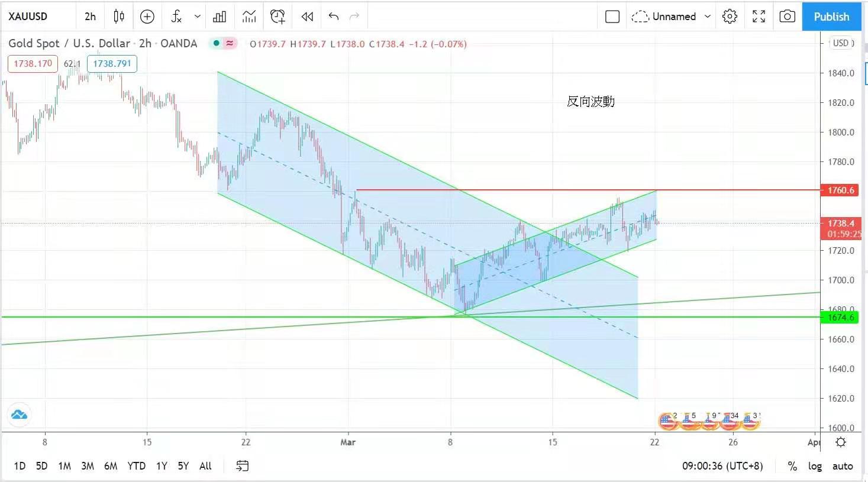Toggle the percent price scale
868x482 pixels.
coord(792,466)
